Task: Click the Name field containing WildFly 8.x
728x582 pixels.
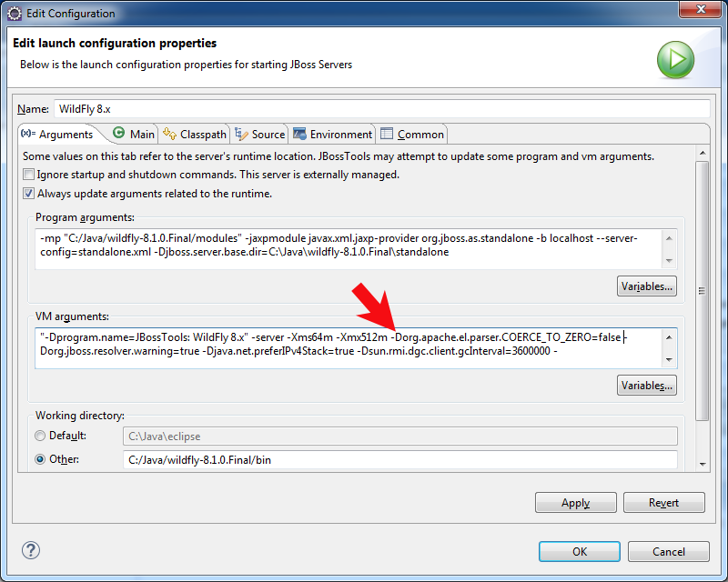Action: [381, 109]
